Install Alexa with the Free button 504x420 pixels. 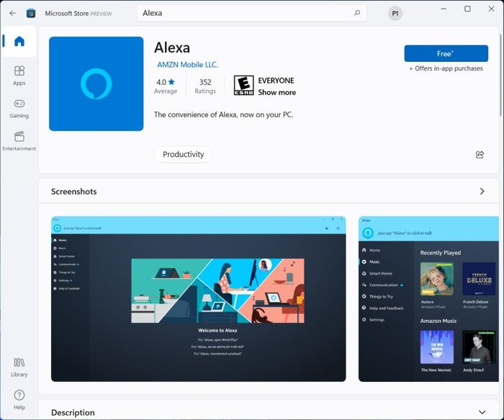[446, 53]
